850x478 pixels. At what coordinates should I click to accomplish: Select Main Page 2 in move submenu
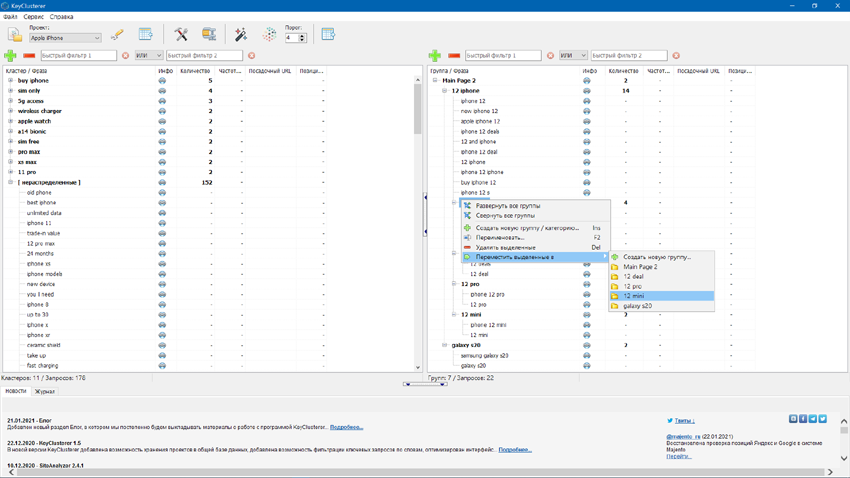[x=661, y=267]
